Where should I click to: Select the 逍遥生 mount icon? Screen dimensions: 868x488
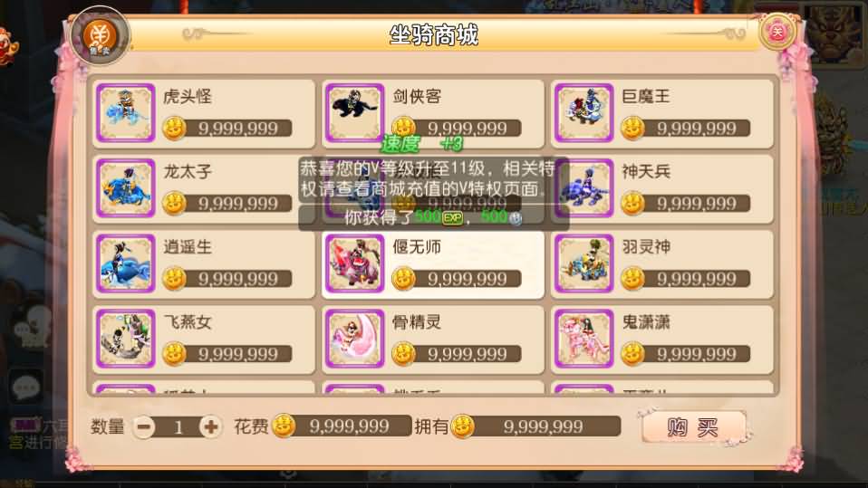(x=126, y=263)
